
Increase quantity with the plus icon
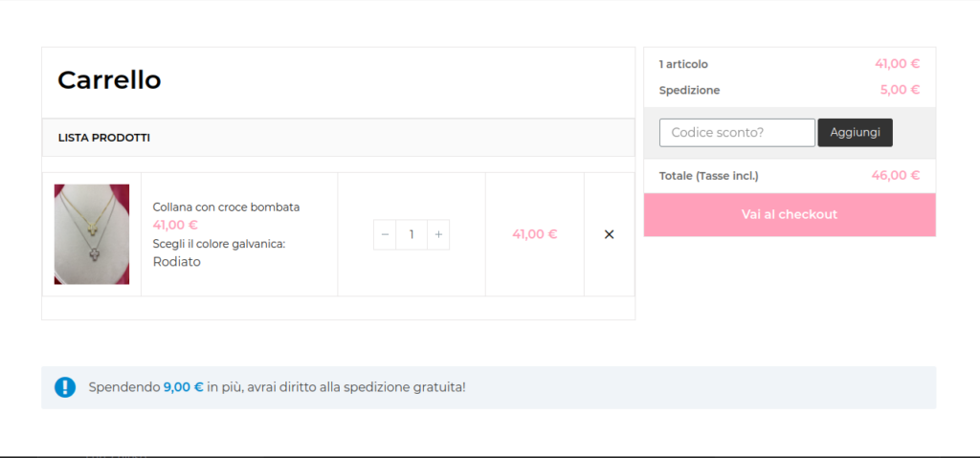pos(438,234)
